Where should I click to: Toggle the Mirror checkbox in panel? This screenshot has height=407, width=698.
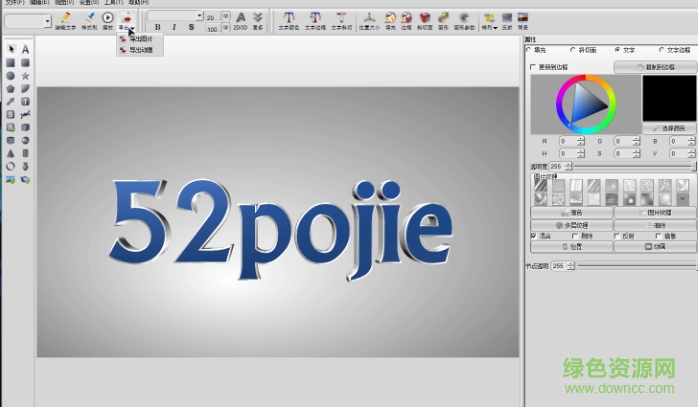658,236
